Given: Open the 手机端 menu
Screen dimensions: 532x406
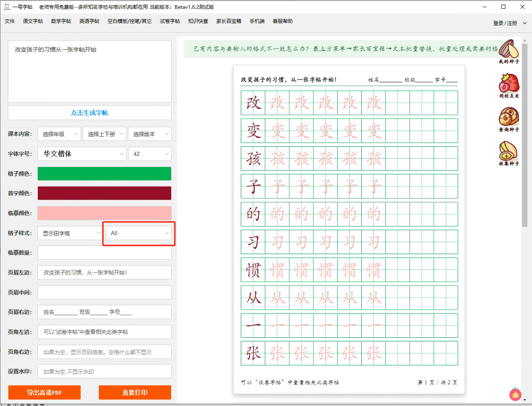Looking at the screenshot, I should [x=257, y=21].
